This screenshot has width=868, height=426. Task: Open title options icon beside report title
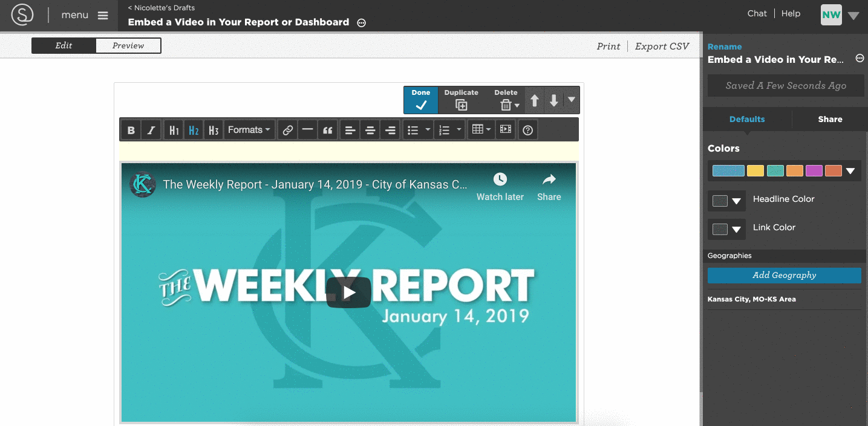(x=362, y=23)
